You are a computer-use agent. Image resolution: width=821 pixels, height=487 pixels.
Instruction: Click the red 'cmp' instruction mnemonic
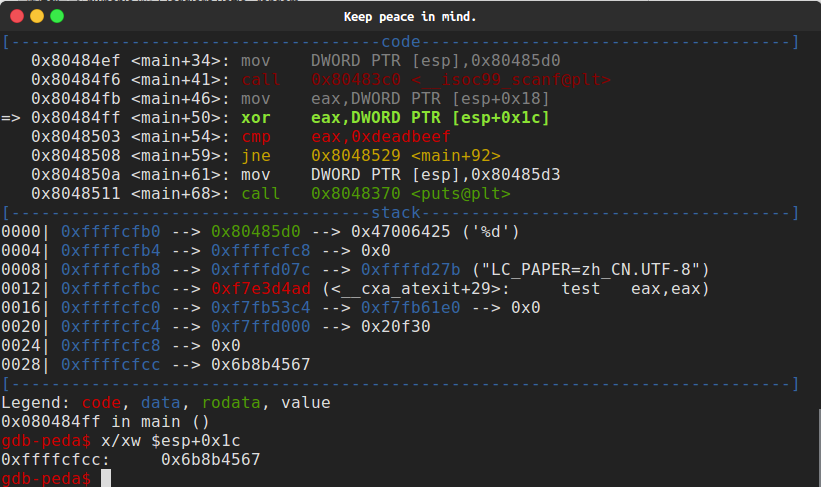[256, 137]
